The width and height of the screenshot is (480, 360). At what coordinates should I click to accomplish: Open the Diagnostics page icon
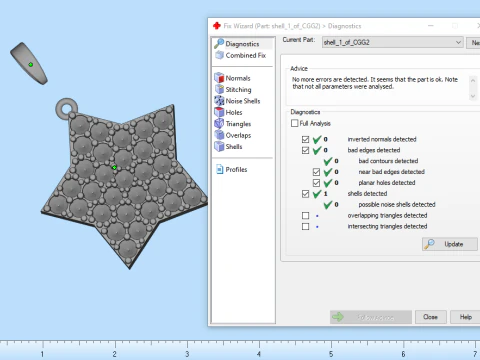coord(219,43)
